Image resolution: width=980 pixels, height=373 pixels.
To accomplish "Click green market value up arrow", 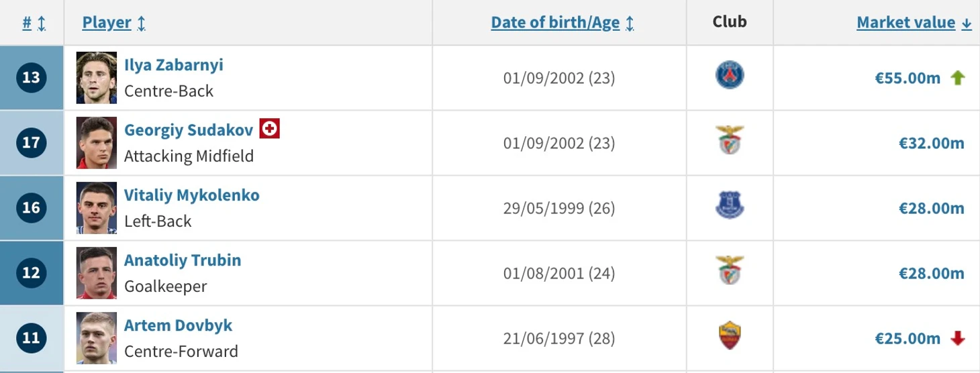I will pyautogui.click(x=958, y=78).
